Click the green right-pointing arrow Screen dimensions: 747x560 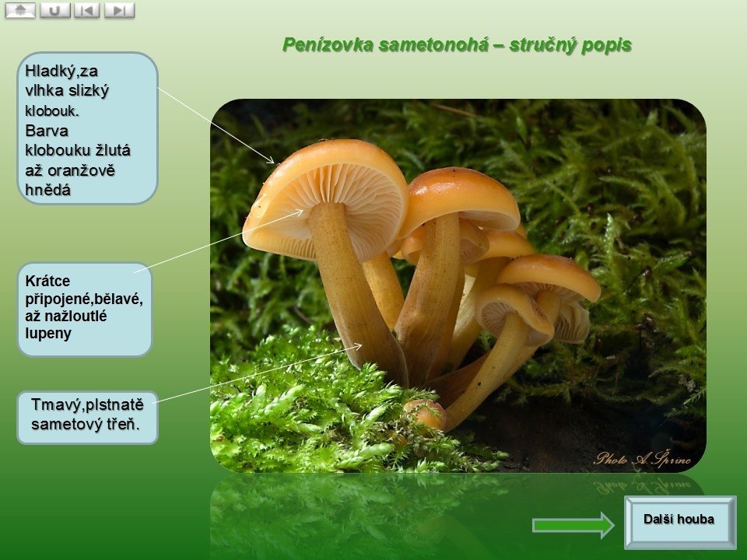tap(573, 525)
